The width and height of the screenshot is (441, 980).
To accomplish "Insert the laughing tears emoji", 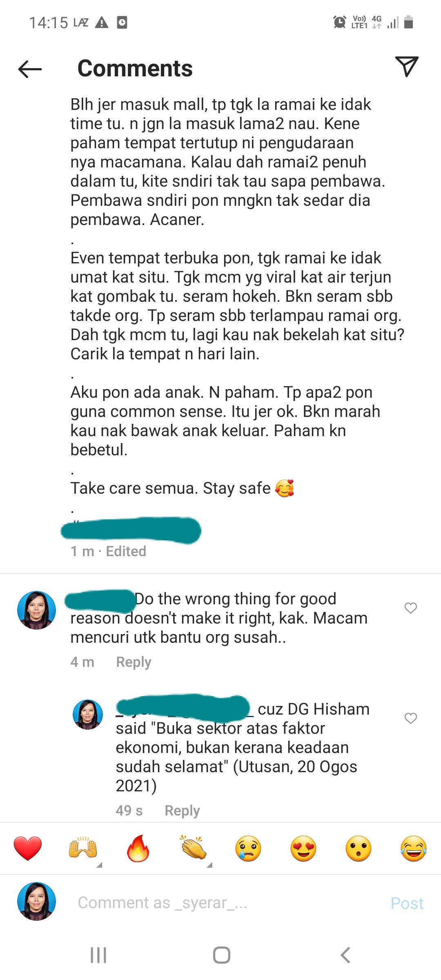I will (414, 849).
